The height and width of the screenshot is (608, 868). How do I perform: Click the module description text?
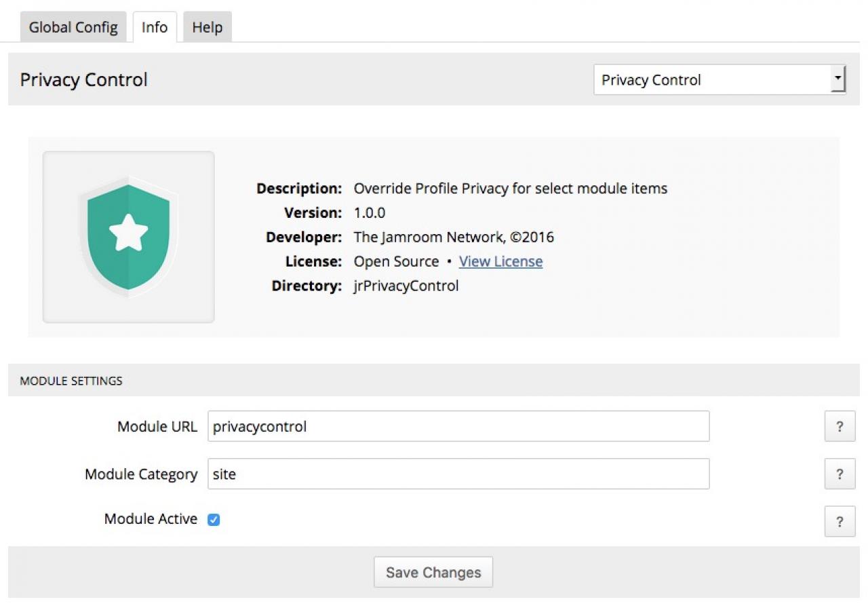click(511, 188)
